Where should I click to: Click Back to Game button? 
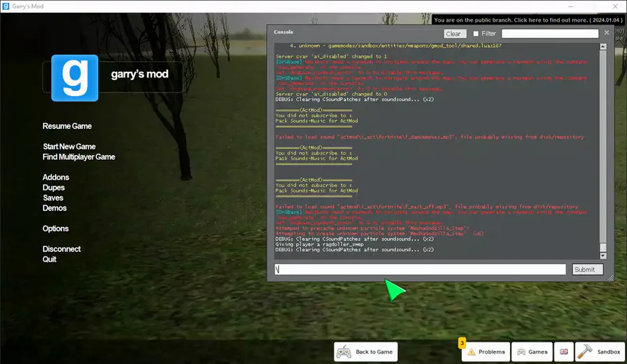point(366,352)
